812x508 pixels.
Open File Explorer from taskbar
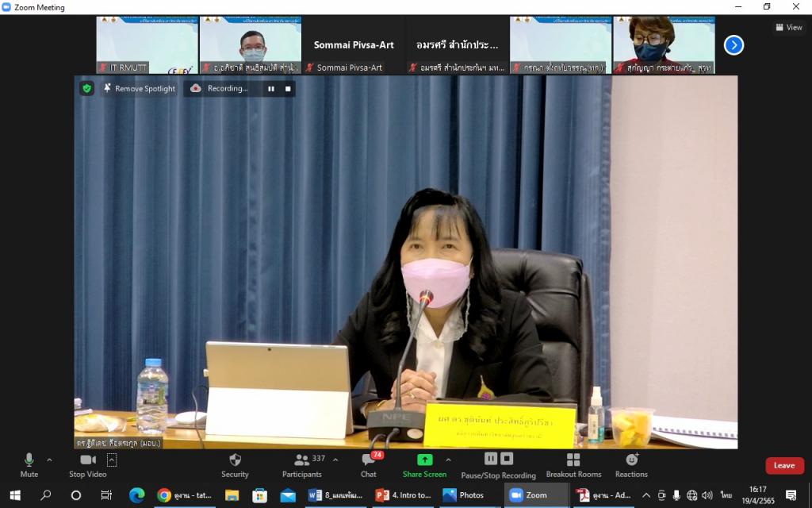click(232, 495)
